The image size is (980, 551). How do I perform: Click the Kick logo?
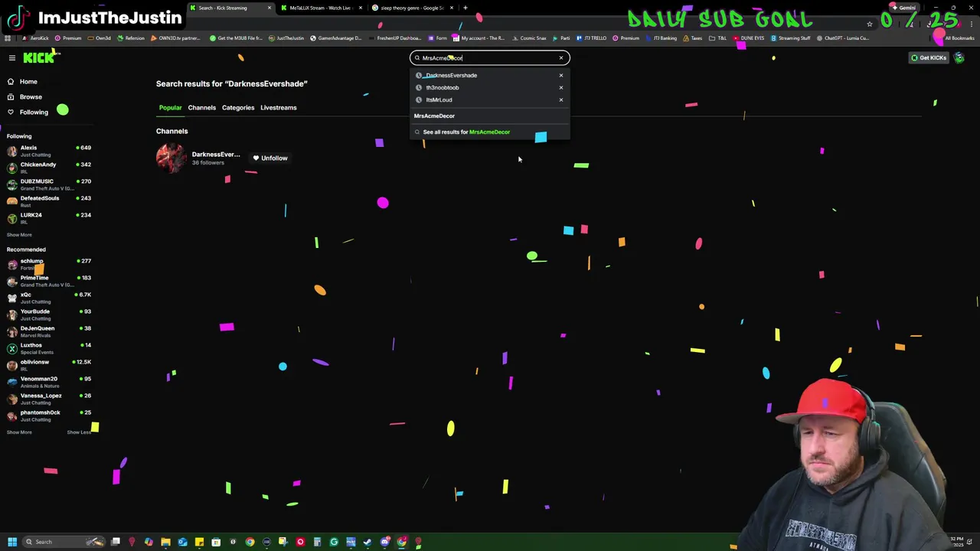coord(38,57)
